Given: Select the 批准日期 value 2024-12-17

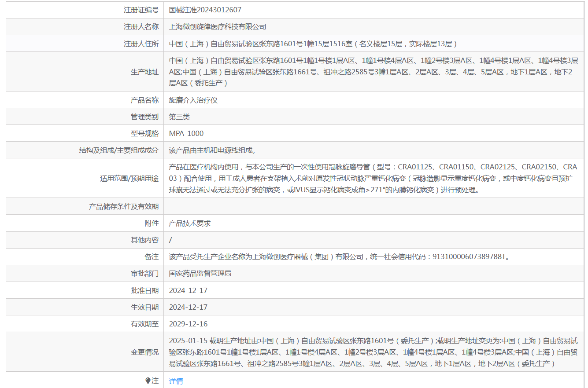Looking at the screenshot, I should (x=188, y=290).
